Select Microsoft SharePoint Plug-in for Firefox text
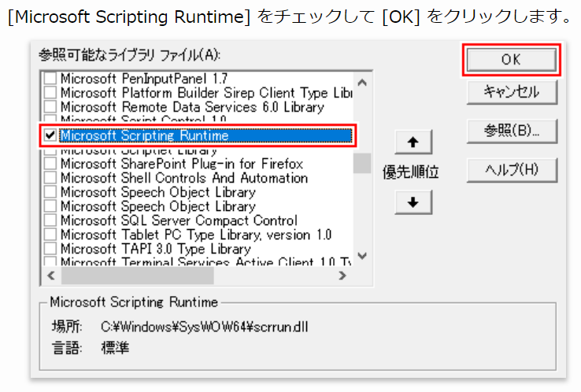The height and width of the screenshot is (392, 581). coord(182,164)
